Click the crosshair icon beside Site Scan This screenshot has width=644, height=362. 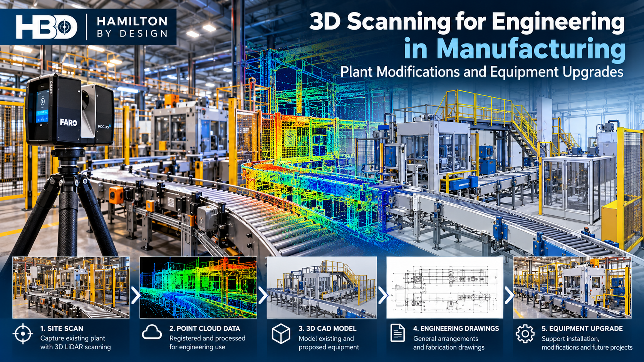point(23,334)
